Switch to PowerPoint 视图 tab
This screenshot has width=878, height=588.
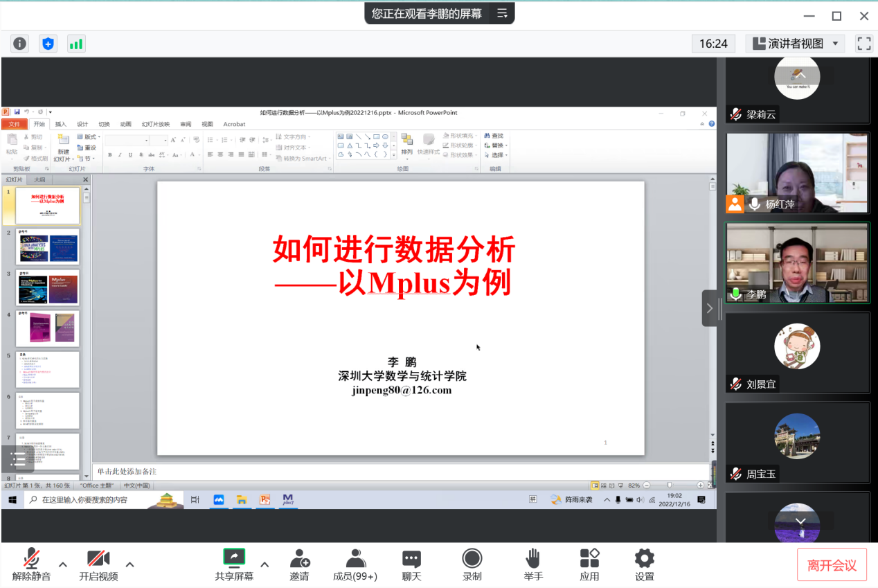point(207,124)
